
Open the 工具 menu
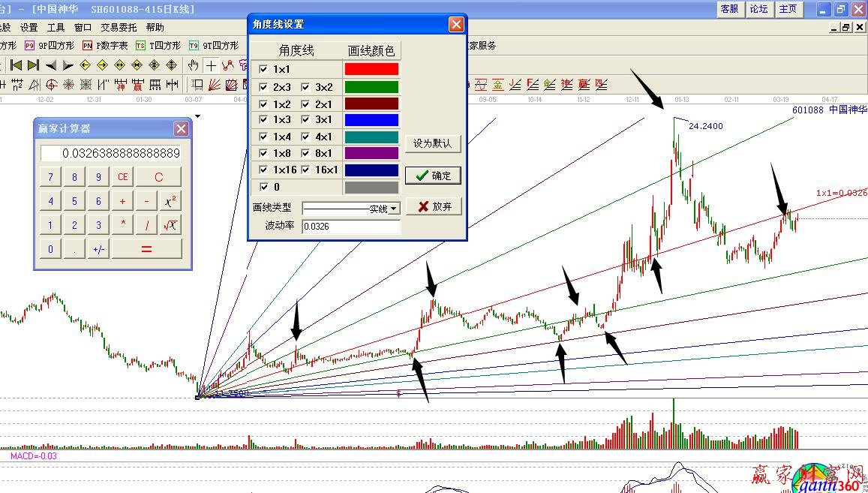coord(56,27)
